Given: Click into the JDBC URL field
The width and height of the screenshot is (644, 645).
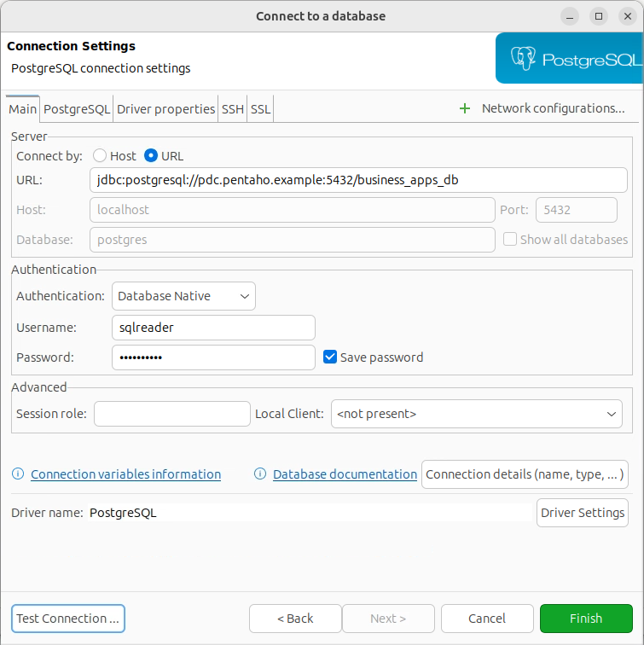Looking at the screenshot, I should click(x=358, y=180).
